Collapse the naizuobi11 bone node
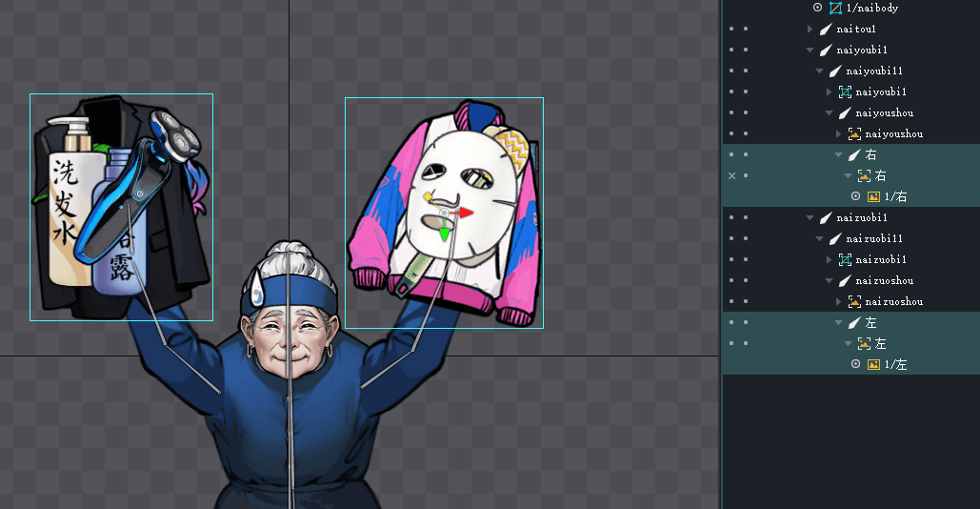Viewport: 980px width, 509px height. [819, 238]
